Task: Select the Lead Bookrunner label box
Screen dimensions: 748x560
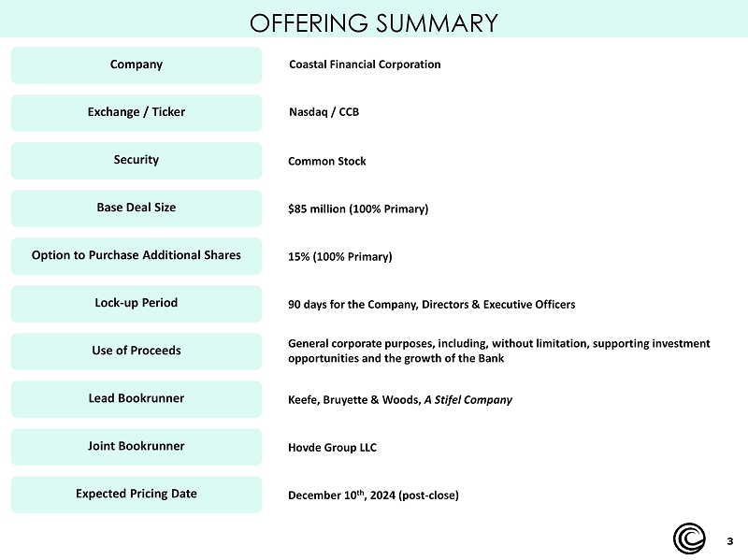Action: [x=137, y=398]
